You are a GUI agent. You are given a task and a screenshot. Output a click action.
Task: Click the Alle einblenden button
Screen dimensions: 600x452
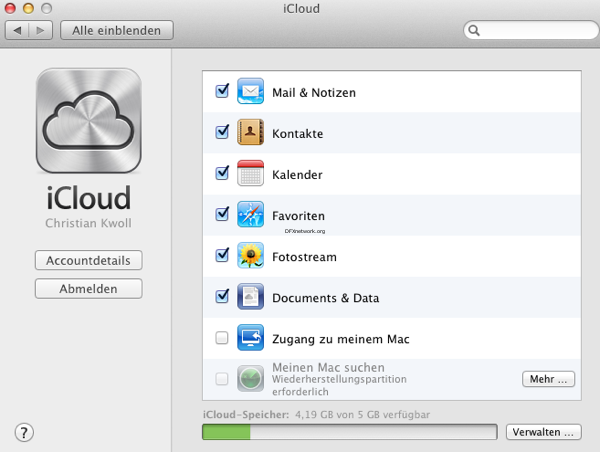(x=117, y=30)
